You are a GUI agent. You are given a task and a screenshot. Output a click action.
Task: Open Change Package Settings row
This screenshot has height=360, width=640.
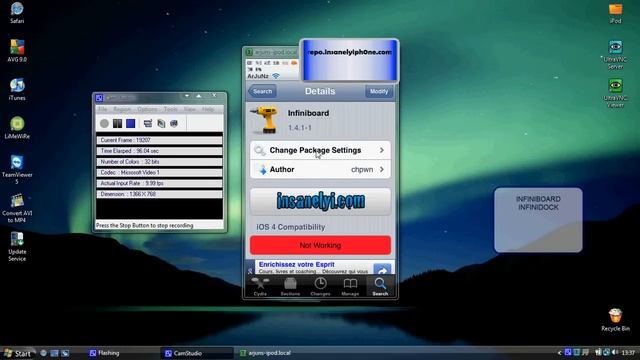click(320, 150)
